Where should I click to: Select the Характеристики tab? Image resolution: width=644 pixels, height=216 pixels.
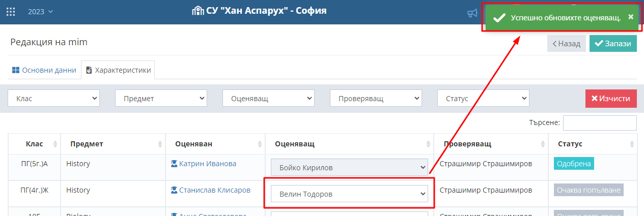pos(118,70)
